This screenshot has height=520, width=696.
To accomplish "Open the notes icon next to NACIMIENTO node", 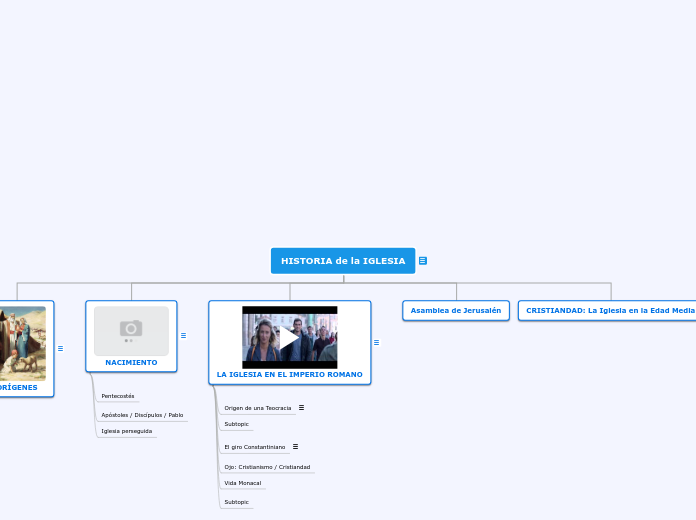I will pyautogui.click(x=183, y=336).
